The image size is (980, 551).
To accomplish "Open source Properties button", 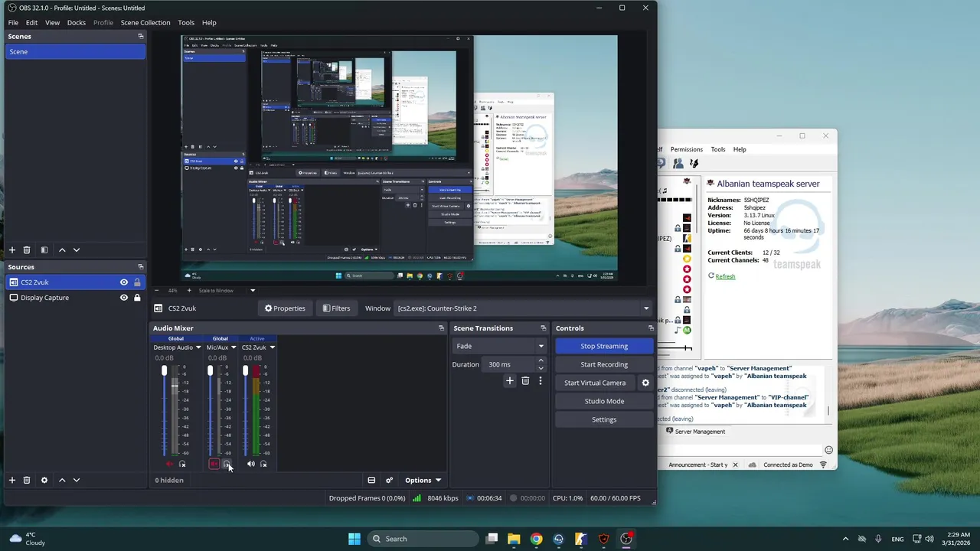I will (x=285, y=308).
